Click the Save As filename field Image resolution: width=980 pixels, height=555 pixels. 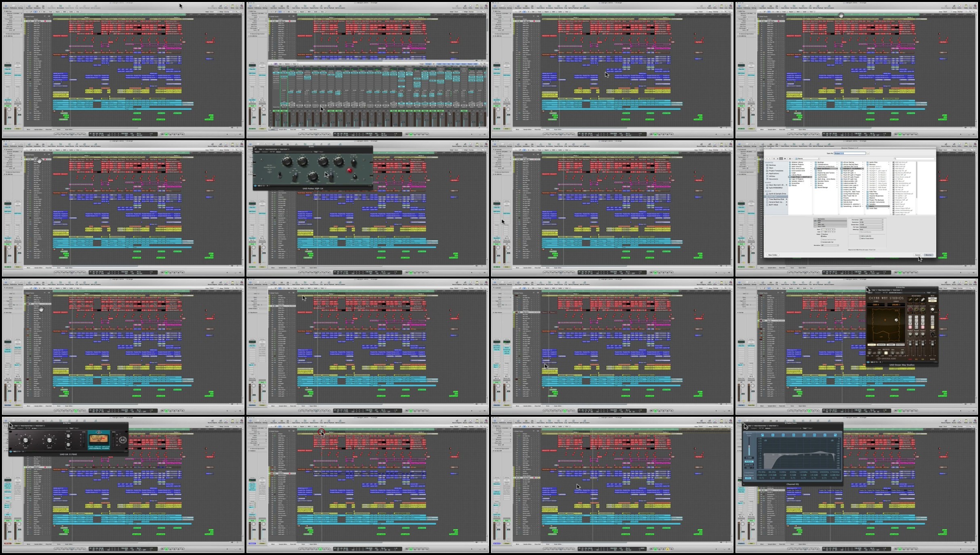pos(850,153)
